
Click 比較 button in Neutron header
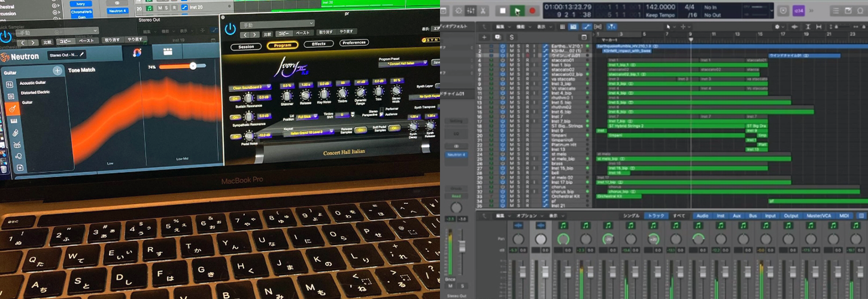coord(47,42)
